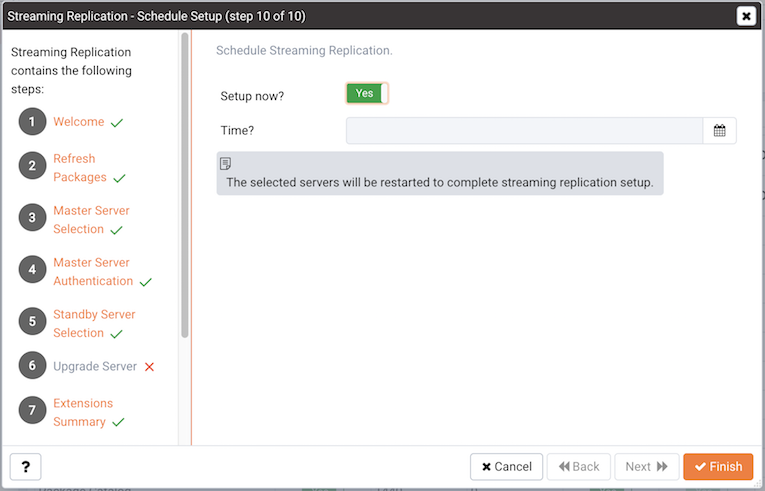Click the 'Time?' label
Screen dimensions: 765x491
[x=237, y=131]
